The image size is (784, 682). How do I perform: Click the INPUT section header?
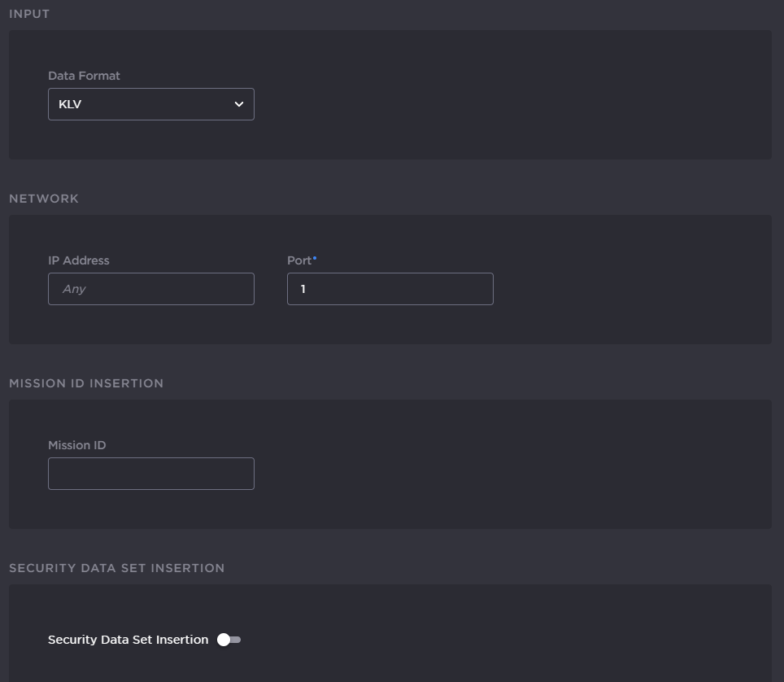pos(29,14)
